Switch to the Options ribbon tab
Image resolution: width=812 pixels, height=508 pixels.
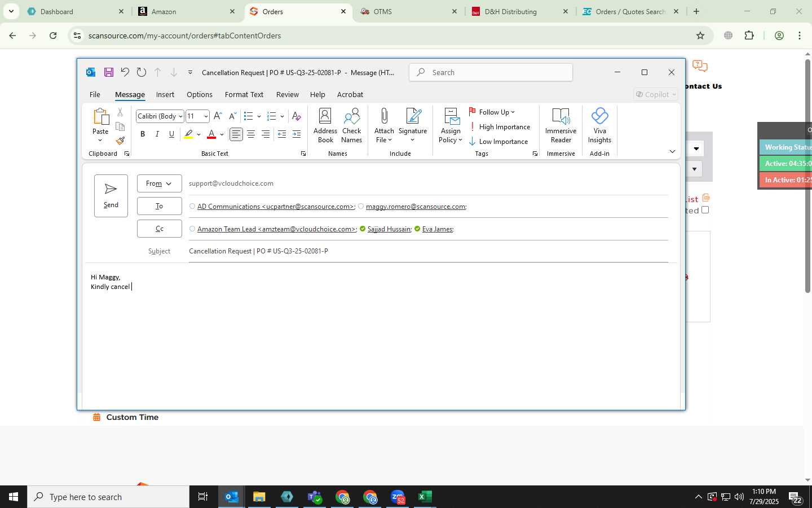pos(200,94)
